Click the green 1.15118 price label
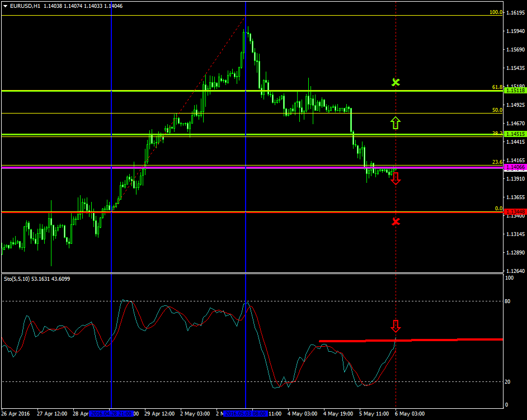Screen dimensions: 527x420 [x=515, y=91]
